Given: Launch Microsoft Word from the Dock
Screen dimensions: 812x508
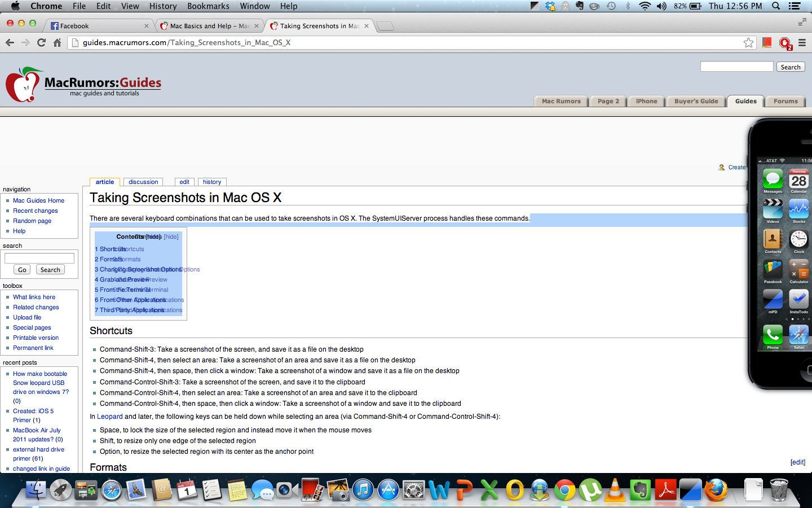Looking at the screenshot, I should [439, 489].
